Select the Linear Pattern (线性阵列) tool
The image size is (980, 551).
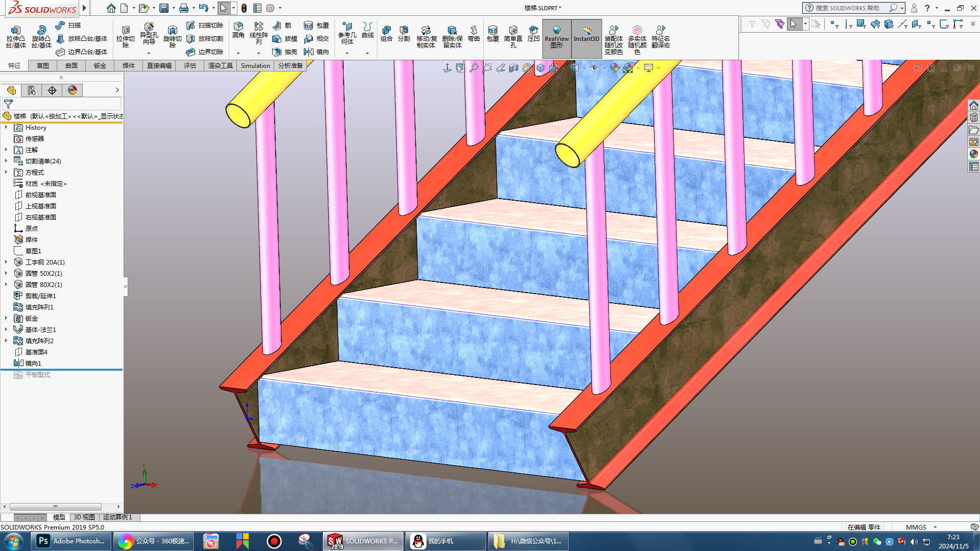(x=259, y=33)
